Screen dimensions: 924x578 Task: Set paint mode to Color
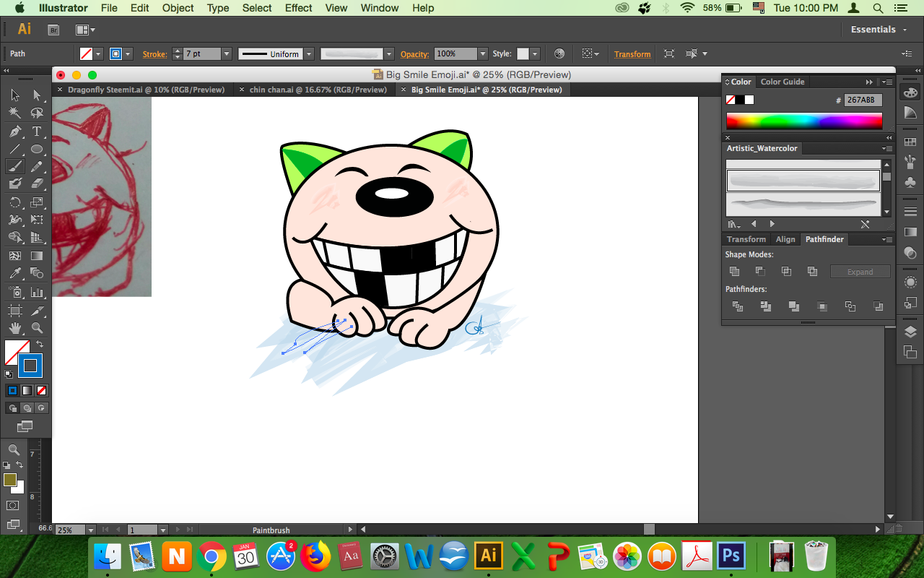(12, 390)
